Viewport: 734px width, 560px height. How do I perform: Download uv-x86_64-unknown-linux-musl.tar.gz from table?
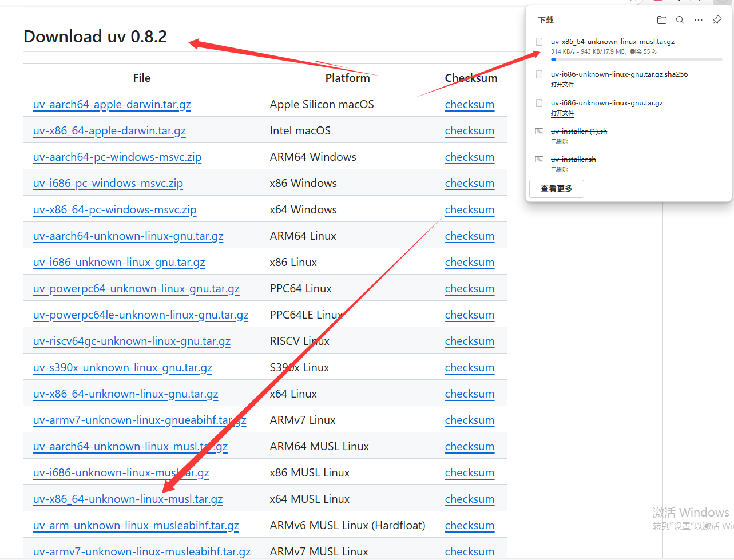point(128,499)
